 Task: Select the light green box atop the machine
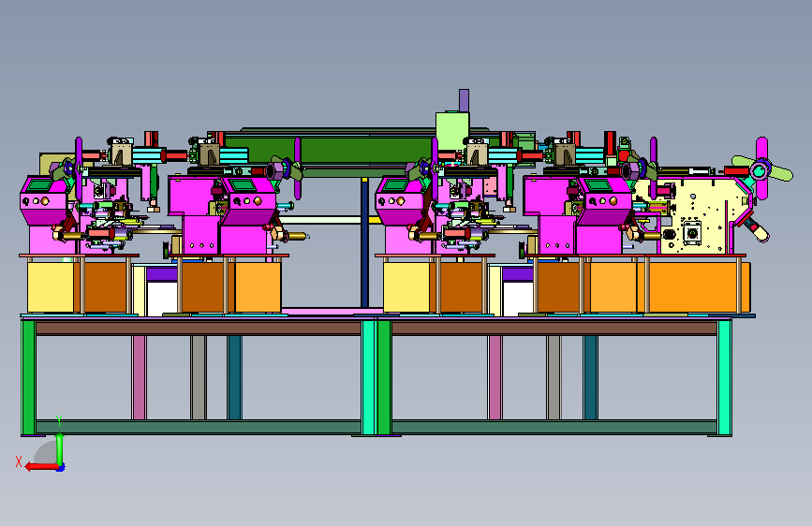[452, 131]
